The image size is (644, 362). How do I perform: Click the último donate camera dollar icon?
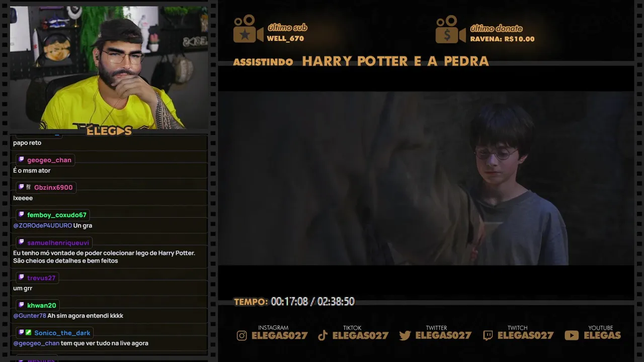(451, 29)
